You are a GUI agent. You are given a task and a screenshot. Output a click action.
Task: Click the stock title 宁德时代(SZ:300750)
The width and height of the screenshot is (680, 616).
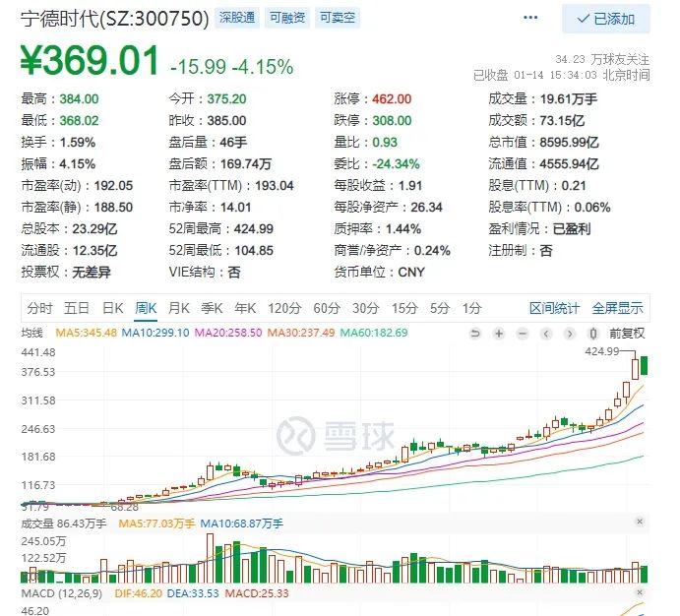[115, 19]
